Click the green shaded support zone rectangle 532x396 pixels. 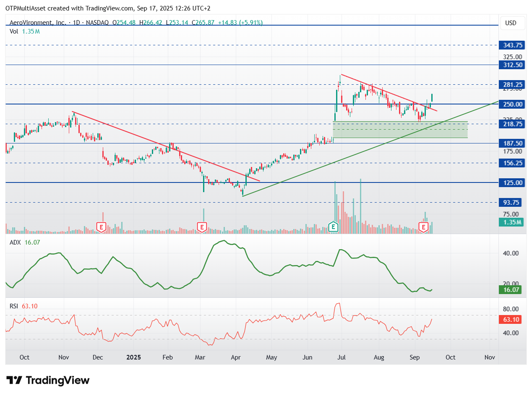point(400,130)
